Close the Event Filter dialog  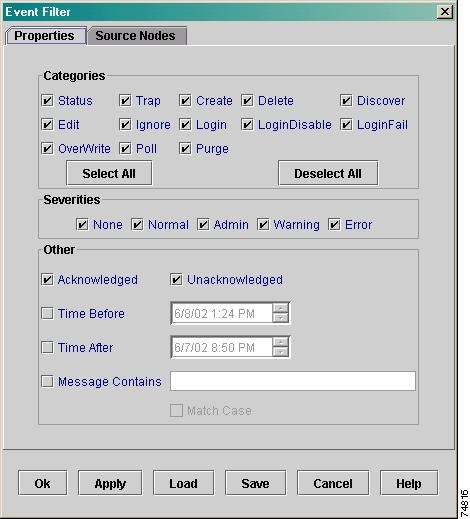[x=445, y=12]
